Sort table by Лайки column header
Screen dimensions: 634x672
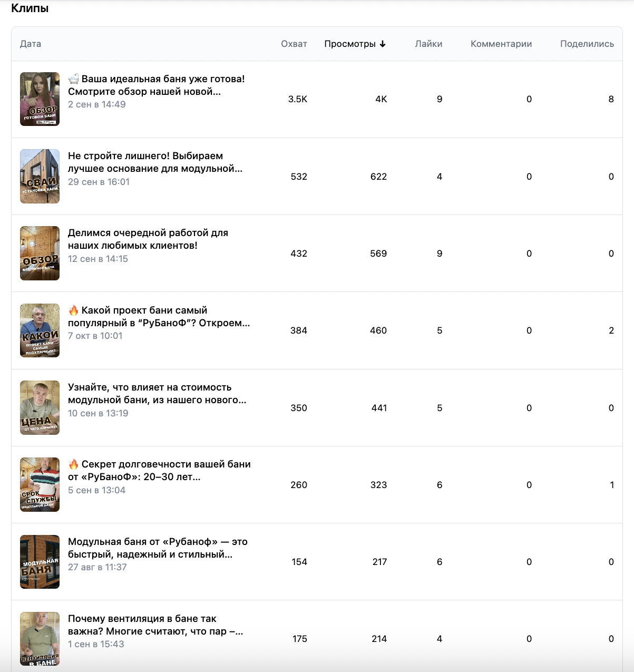(428, 44)
